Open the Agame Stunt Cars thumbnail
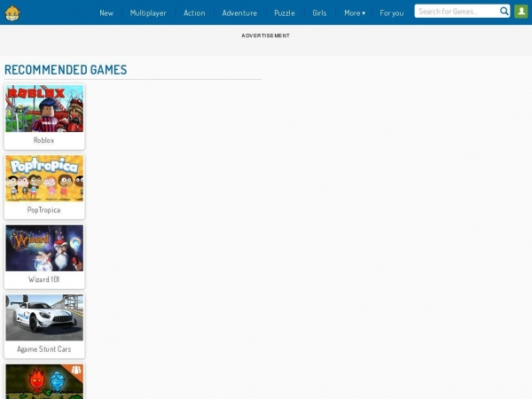The width and height of the screenshot is (532, 399). tap(44, 317)
